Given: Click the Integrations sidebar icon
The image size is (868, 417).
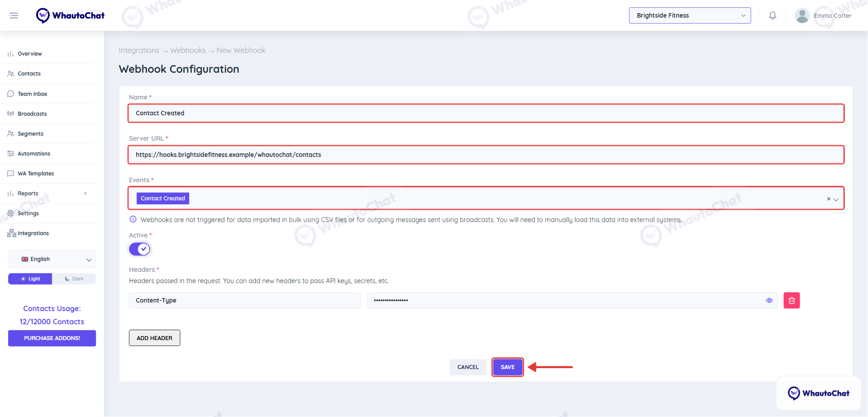Looking at the screenshot, I should pyautogui.click(x=11, y=233).
